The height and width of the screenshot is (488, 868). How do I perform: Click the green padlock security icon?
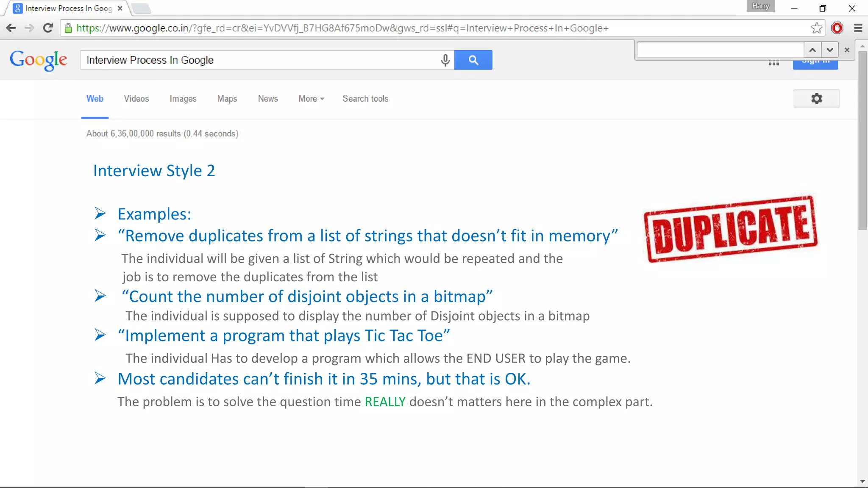(x=68, y=28)
